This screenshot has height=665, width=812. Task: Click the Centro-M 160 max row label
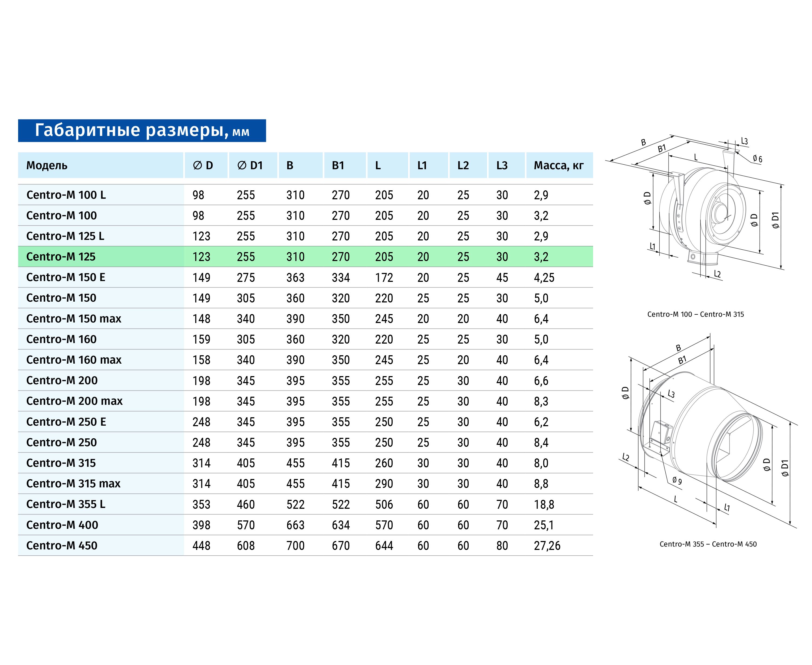pyautogui.click(x=74, y=360)
